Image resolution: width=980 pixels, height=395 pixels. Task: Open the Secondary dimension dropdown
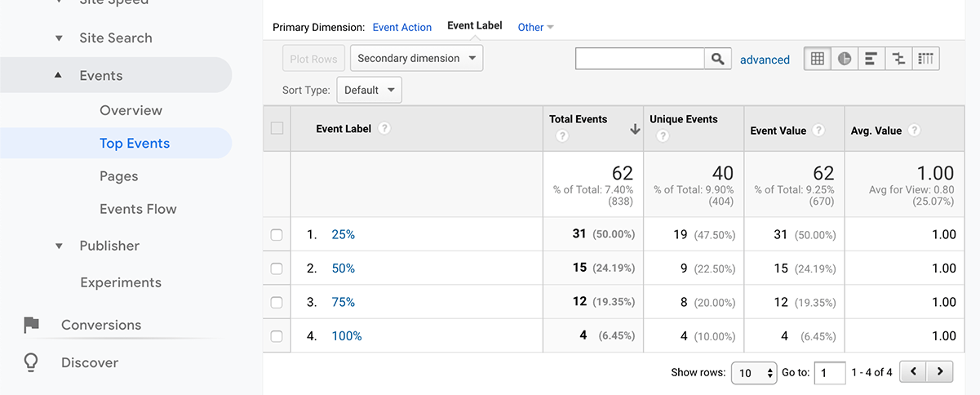pos(416,59)
